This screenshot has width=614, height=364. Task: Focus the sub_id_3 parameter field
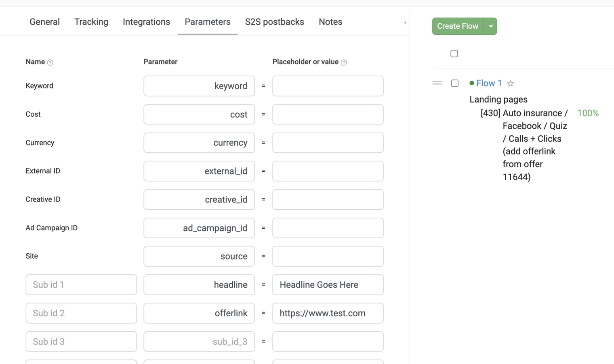click(199, 342)
